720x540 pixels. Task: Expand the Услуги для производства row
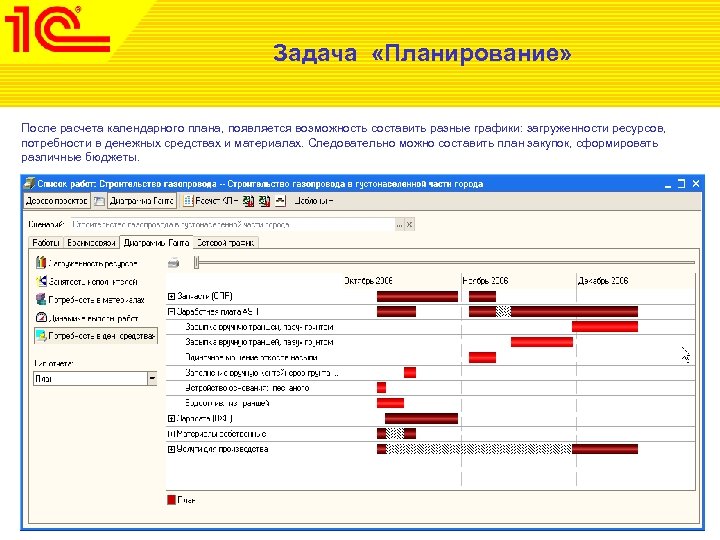click(x=171, y=449)
